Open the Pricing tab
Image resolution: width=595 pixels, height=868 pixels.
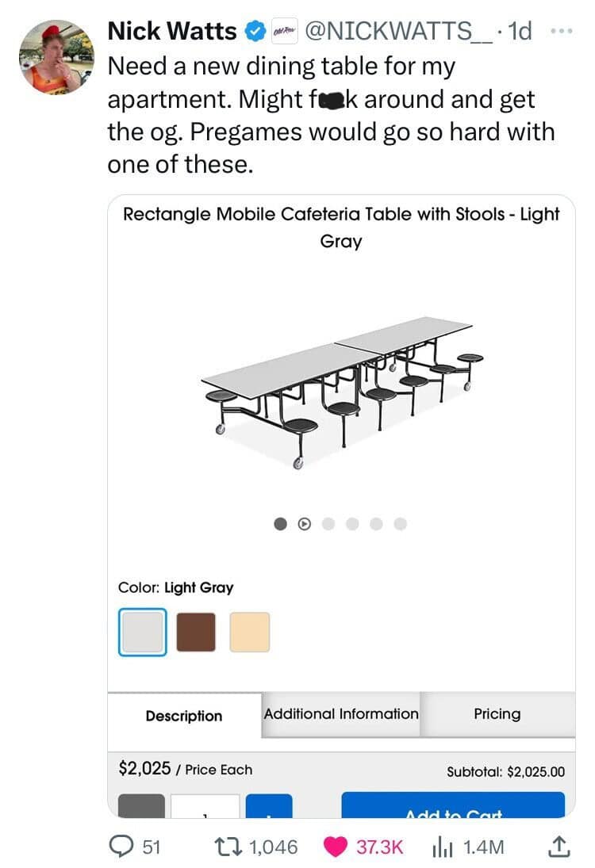(497, 714)
